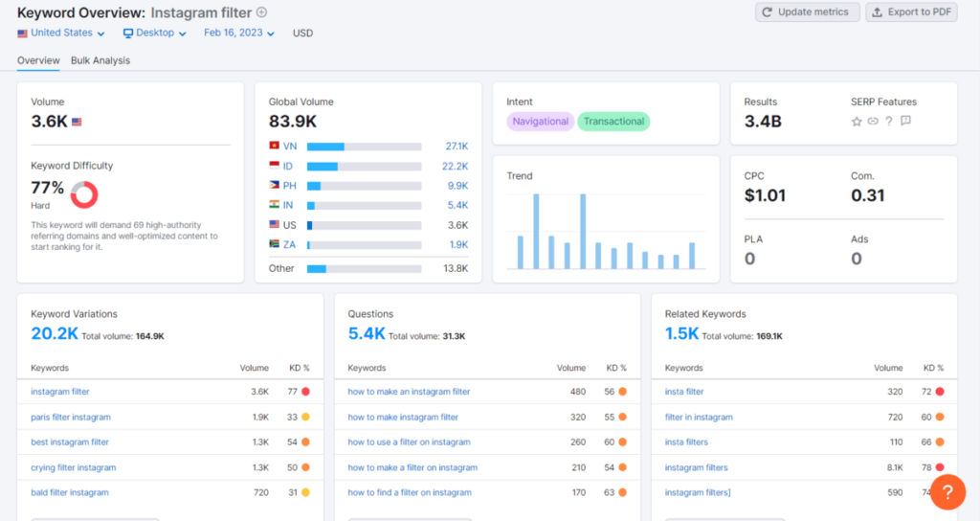Open how to make an instagram filter
The width and height of the screenshot is (980, 521).
[409, 392]
